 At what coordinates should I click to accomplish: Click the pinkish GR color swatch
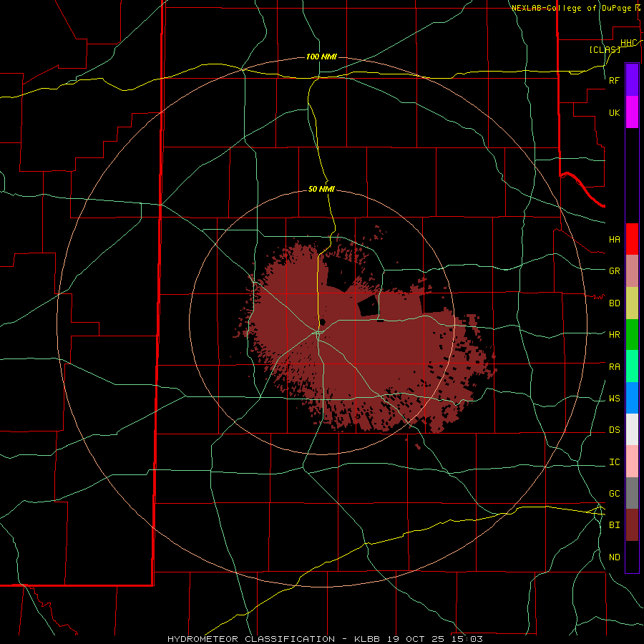click(632, 271)
